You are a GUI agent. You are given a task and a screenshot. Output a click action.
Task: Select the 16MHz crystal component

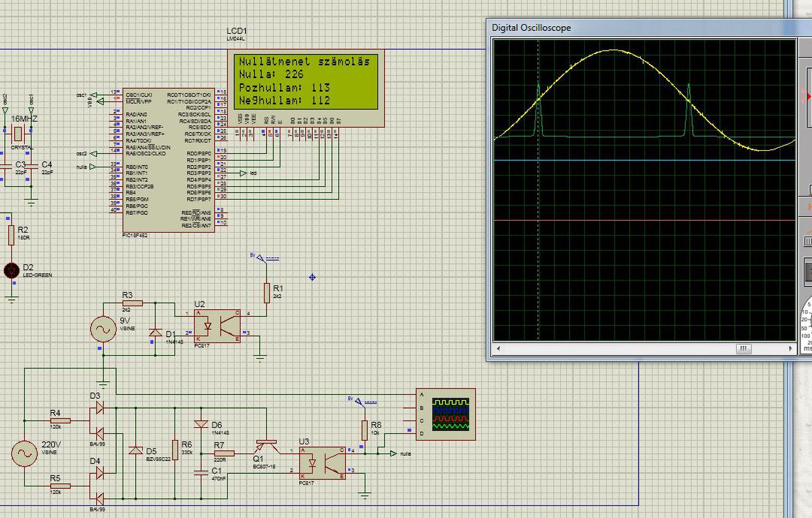[x=18, y=134]
